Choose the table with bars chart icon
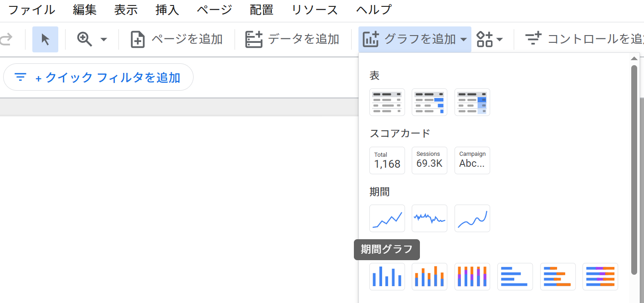The height and width of the screenshot is (303, 644). (x=429, y=102)
